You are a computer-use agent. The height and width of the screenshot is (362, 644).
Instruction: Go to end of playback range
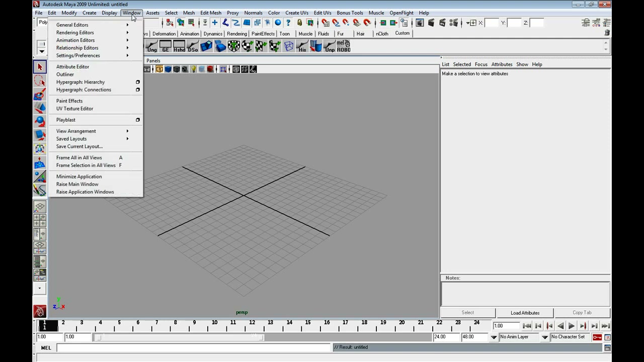(605, 326)
